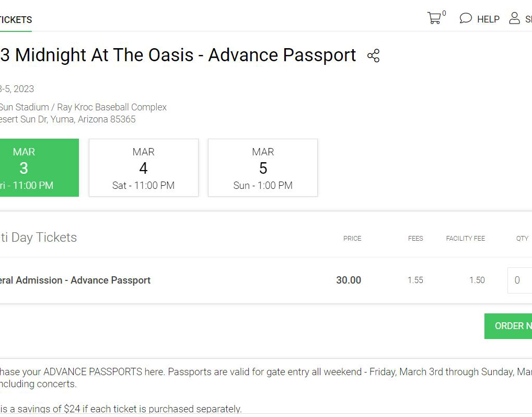This screenshot has width=532, height=417.
Task: Click the Multi Day Tickets section heading
Action: (x=39, y=238)
